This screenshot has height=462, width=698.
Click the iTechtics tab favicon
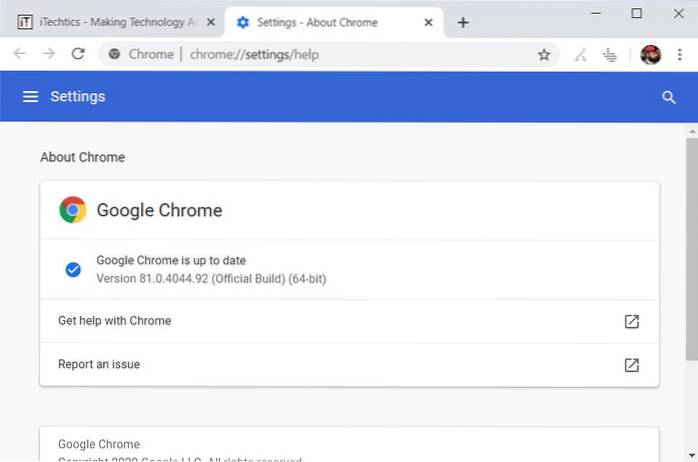click(x=25, y=22)
